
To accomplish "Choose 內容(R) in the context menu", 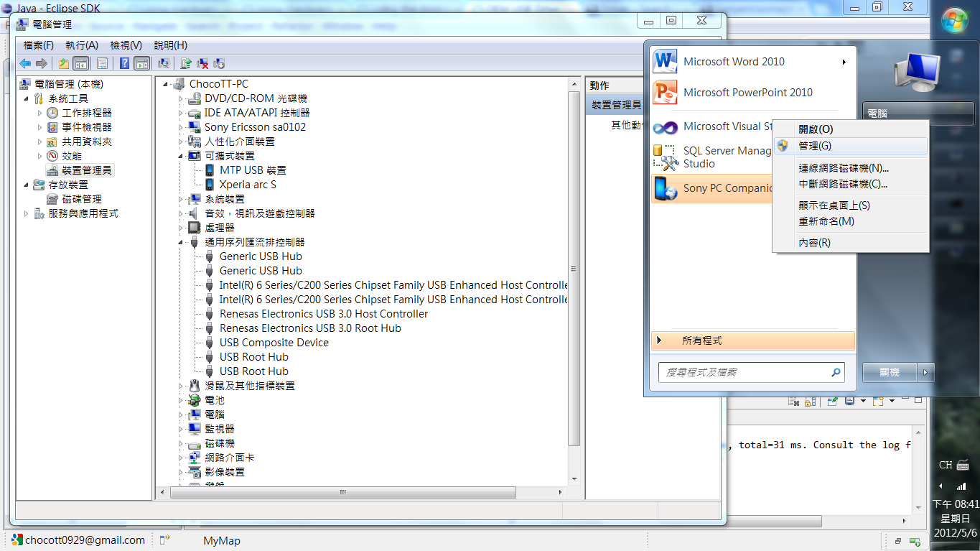I will click(x=851, y=243).
